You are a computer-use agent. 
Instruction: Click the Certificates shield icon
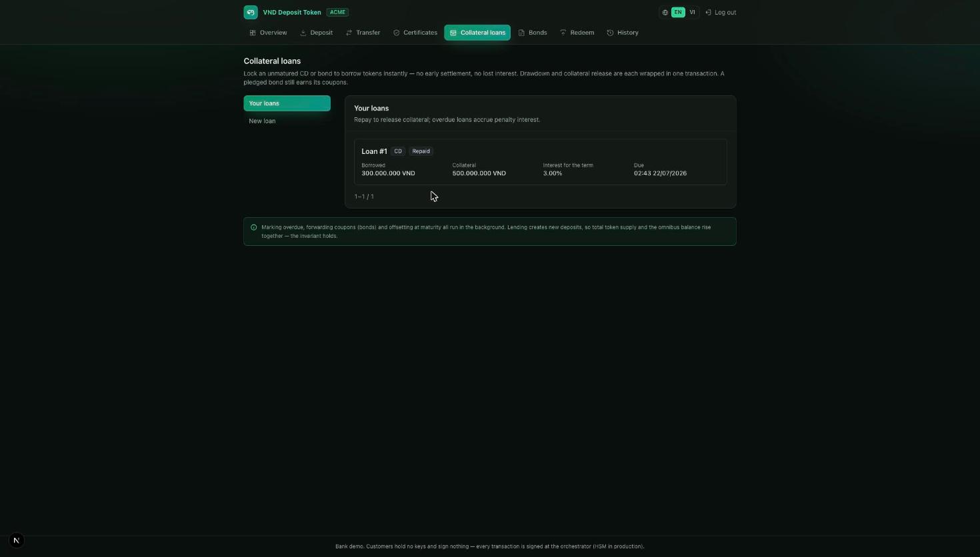point(396,33)
